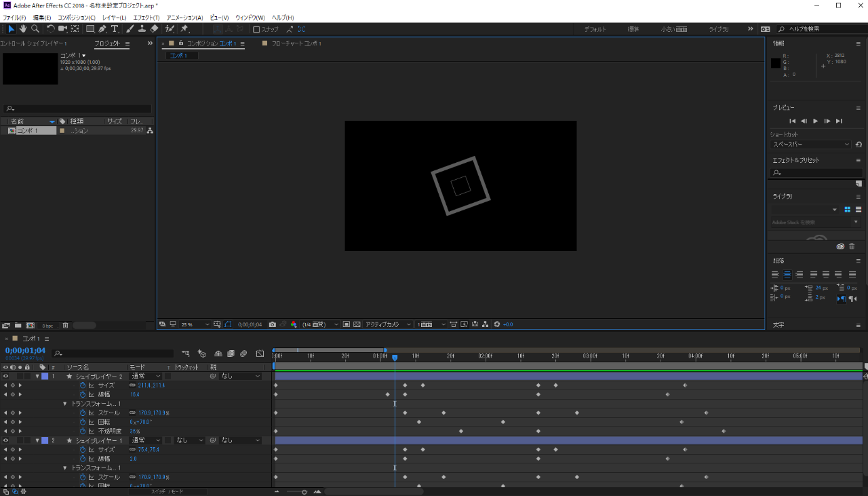Select the Hand tool
Image resolution: width=868 pixels, height=496 pixels.
point(23,29)
